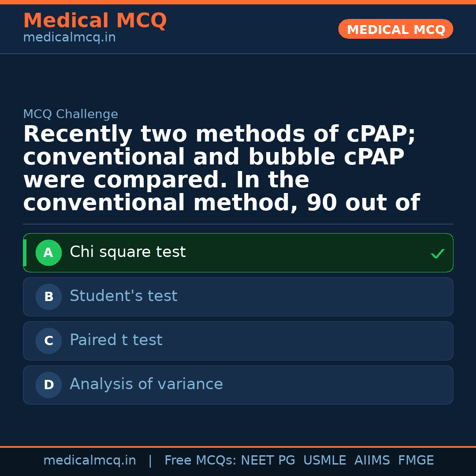Click the green checkmark on option A
The height and width of the screenshot is (476, 476).
437,253
